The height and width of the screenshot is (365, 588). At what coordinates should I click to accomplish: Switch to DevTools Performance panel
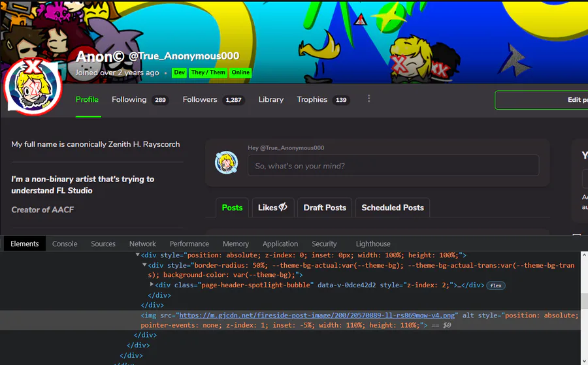189,244
